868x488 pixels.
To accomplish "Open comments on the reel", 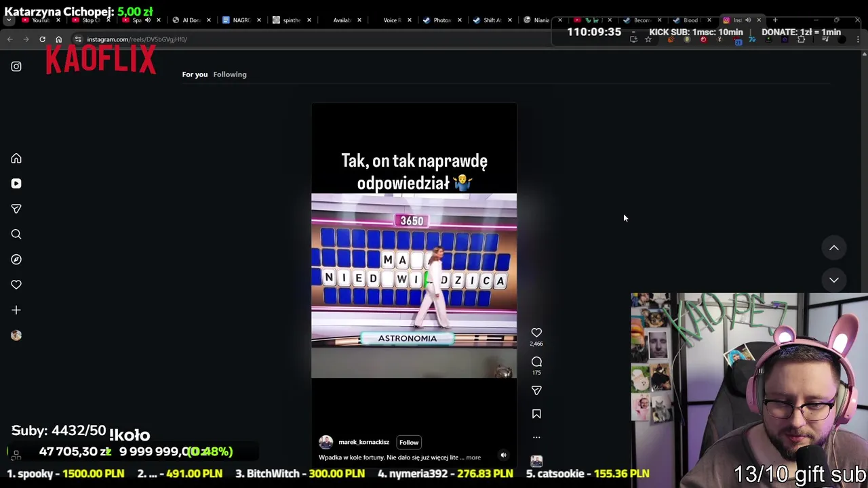I will (x=536, y=362).
